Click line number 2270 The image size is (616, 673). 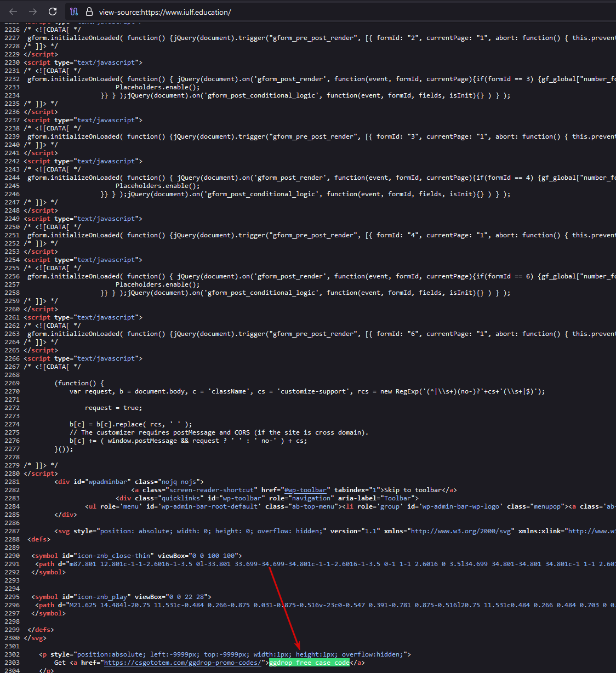pyautogui.click(x=12, y=391)
